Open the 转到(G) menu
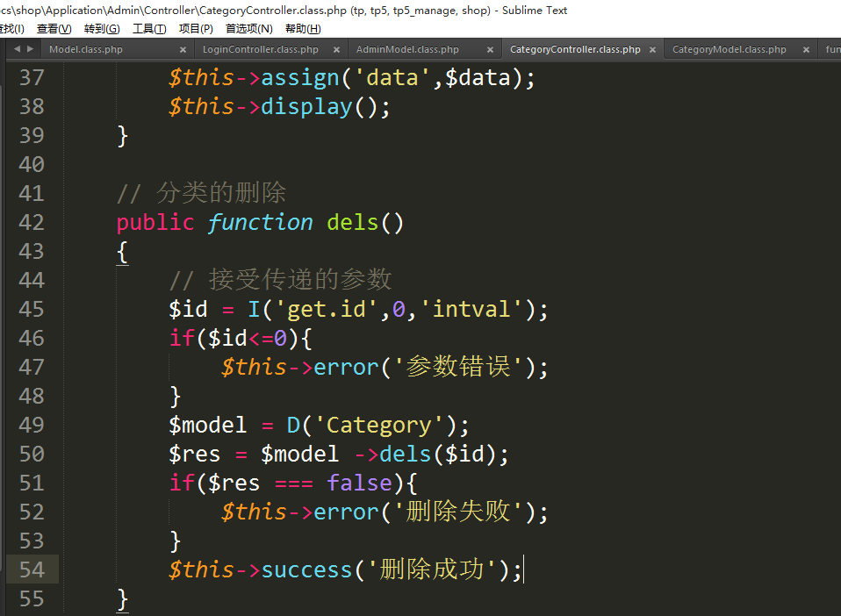Screen dimensions: 841x616 pos(102,29)
